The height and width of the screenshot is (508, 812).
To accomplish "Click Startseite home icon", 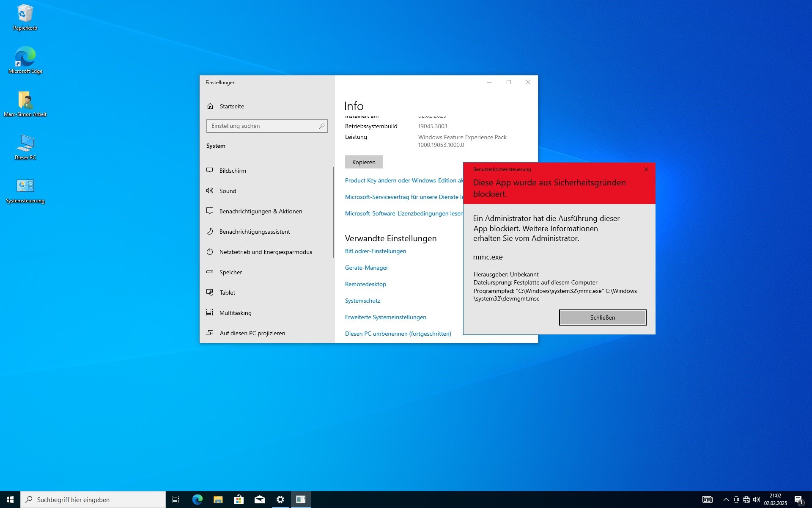I will click(x=210, y=106).
